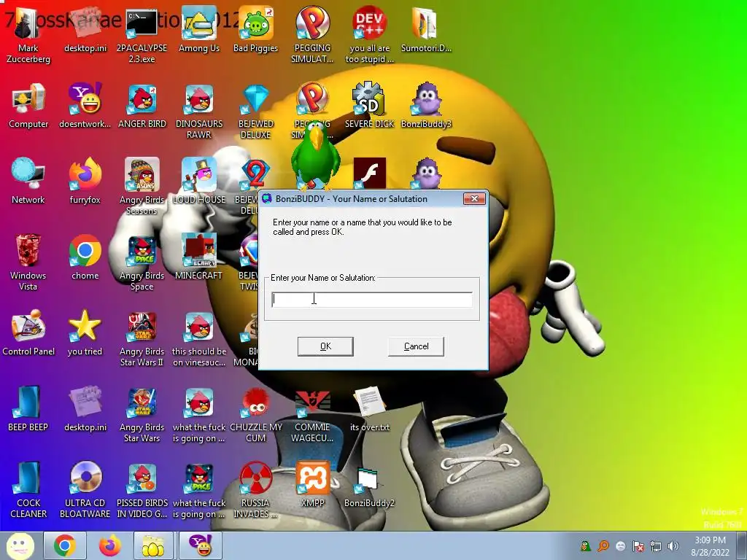Open Yahoo Messenger taskbar button

[201, 545]
